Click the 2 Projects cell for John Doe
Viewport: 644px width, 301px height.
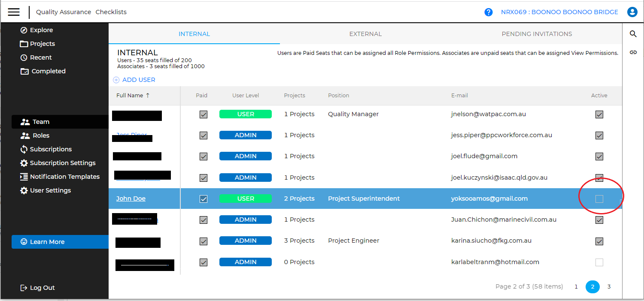click(299, 199)
